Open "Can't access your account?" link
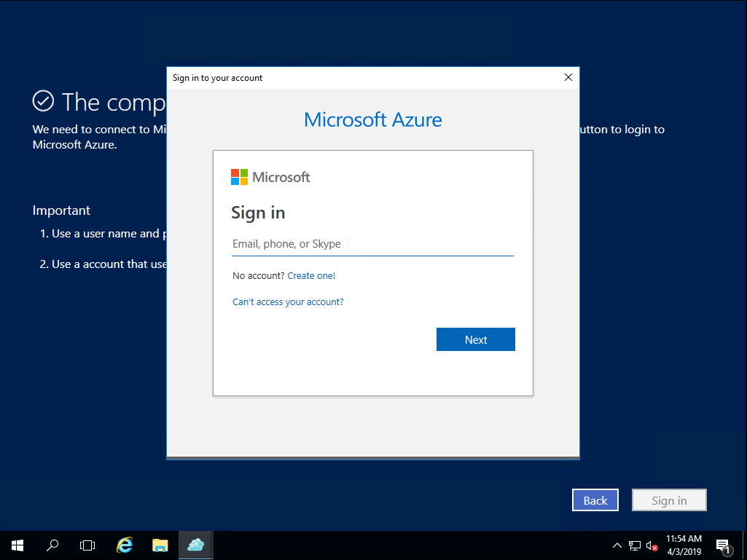Image resolution: width=747 pixels, height=560 pixels. [x=288, y=302]
